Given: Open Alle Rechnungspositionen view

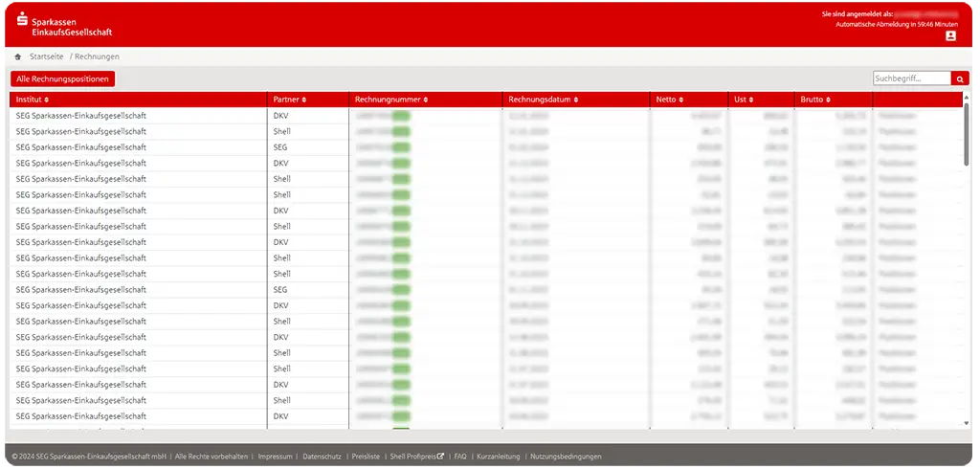Looking at the screenshot, I should click(62, 78).
